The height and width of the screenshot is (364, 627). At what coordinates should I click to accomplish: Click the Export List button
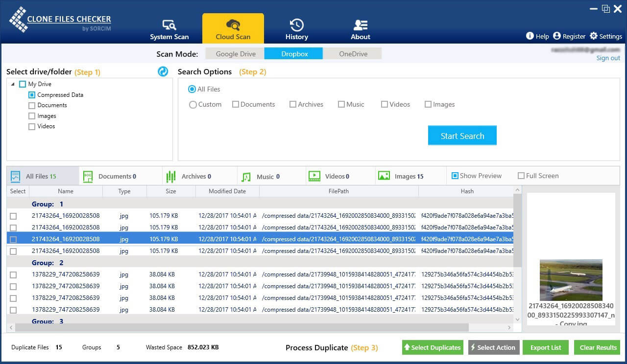coord(546,347)
